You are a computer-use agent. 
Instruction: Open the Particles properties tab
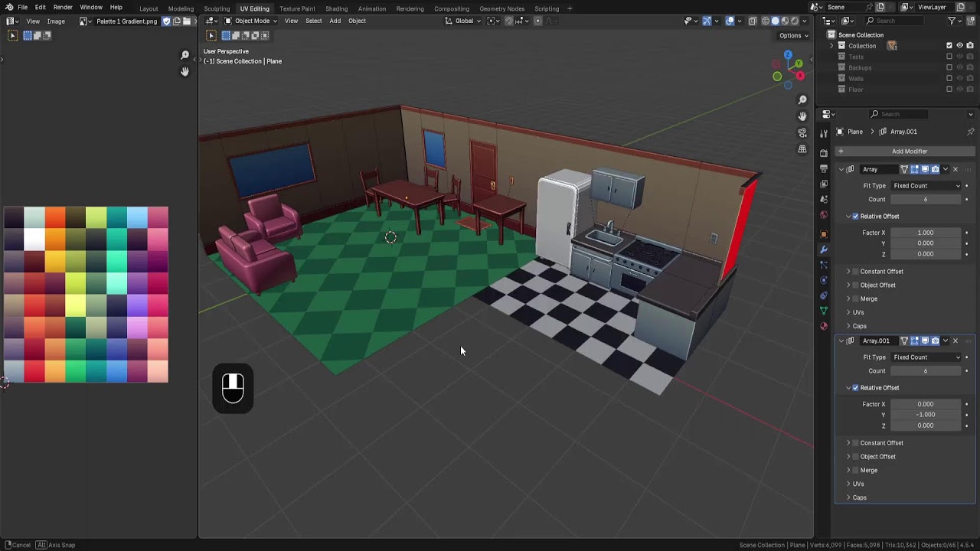[x=824, y=265]
